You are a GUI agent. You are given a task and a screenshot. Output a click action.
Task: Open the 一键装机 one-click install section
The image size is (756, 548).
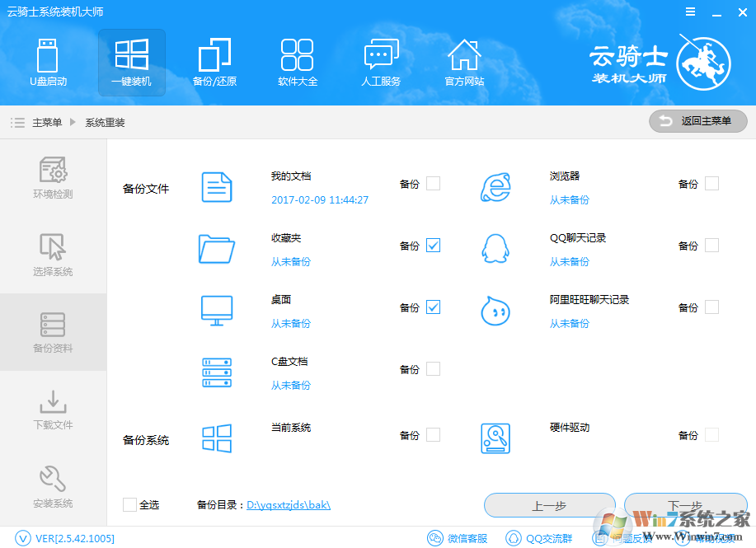(x=131, y=62)
